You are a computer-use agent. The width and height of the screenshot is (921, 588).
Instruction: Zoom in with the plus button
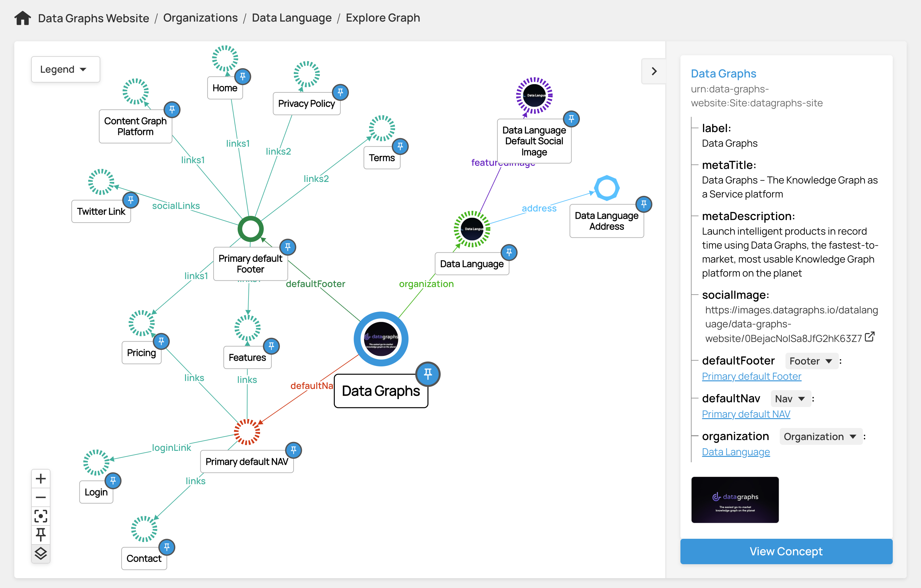(x=41, y=478)
